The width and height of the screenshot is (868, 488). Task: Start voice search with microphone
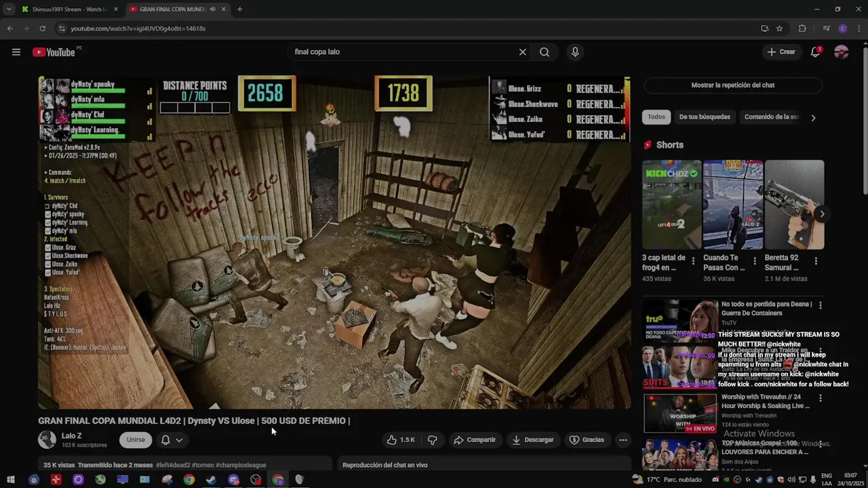coord(575,52)
